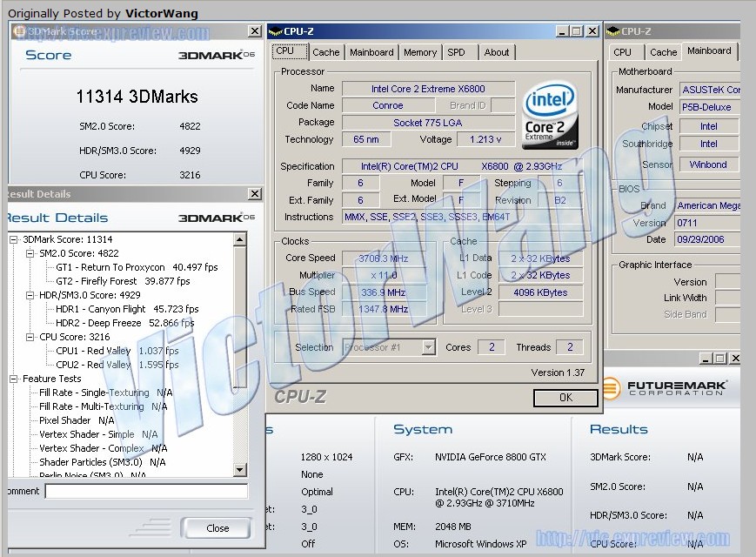Click the Sensor value Winbond
The image size is (756, 557).
[x=709, y=164]
